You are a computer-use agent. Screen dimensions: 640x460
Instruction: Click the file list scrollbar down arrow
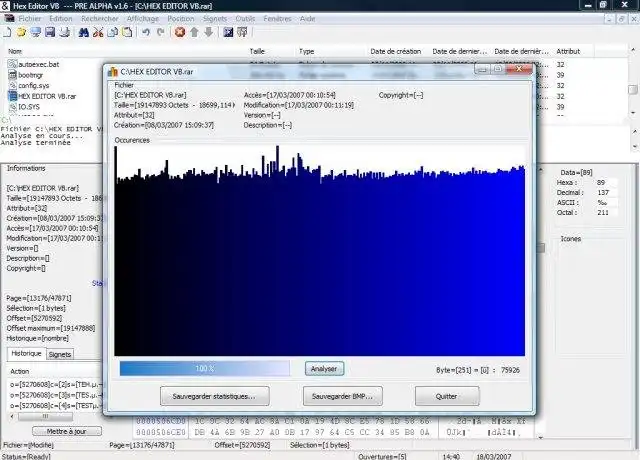point(633,112)
